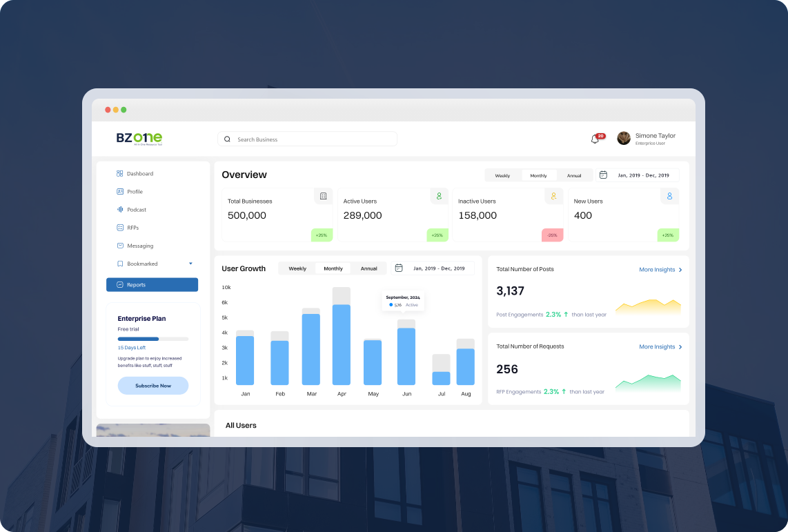Viewport: 788px width, 532px height.
Task: Switch User Growth to Annual view
Action: pyautogui.click(x=368, y=268)
